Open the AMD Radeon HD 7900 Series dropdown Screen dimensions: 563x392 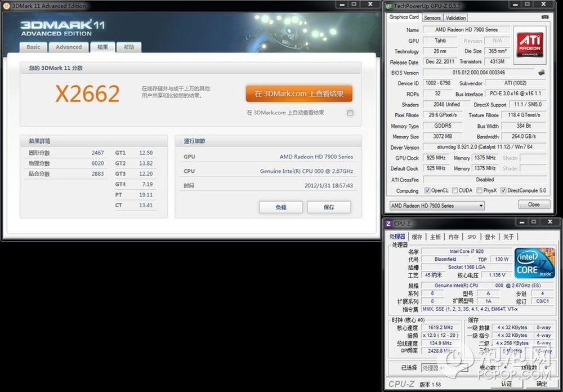coord(437,206)
